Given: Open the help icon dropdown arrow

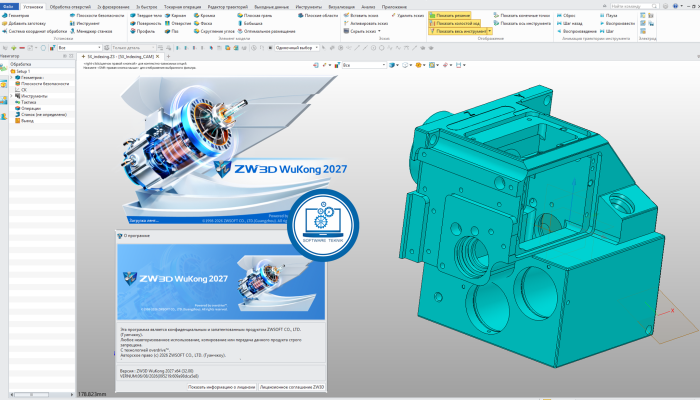Looking at the screenshot, I should [681, 6].
